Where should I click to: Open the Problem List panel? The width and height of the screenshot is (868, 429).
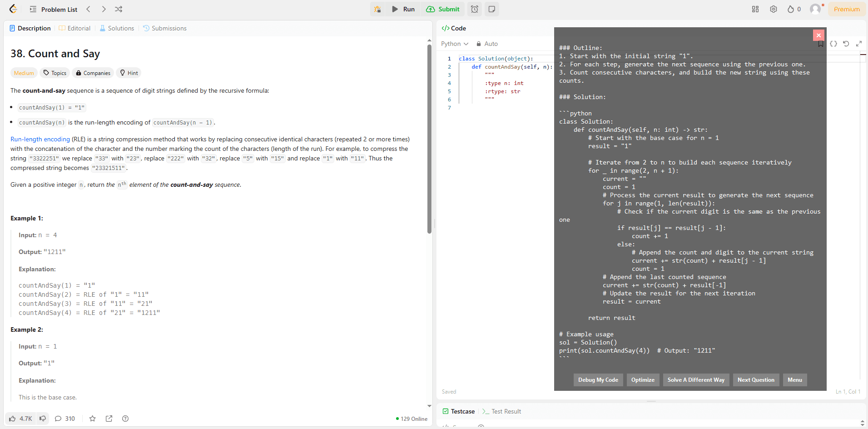[53, 9]
